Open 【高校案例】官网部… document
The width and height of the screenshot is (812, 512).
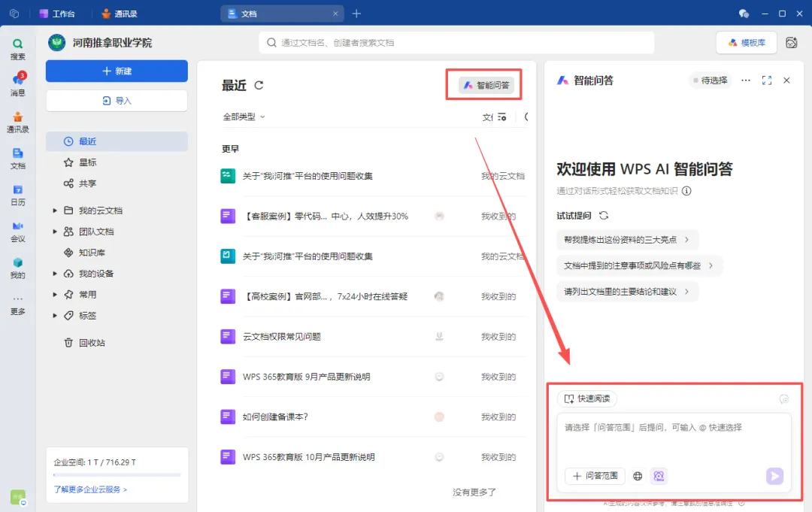(x=325, y=297)
